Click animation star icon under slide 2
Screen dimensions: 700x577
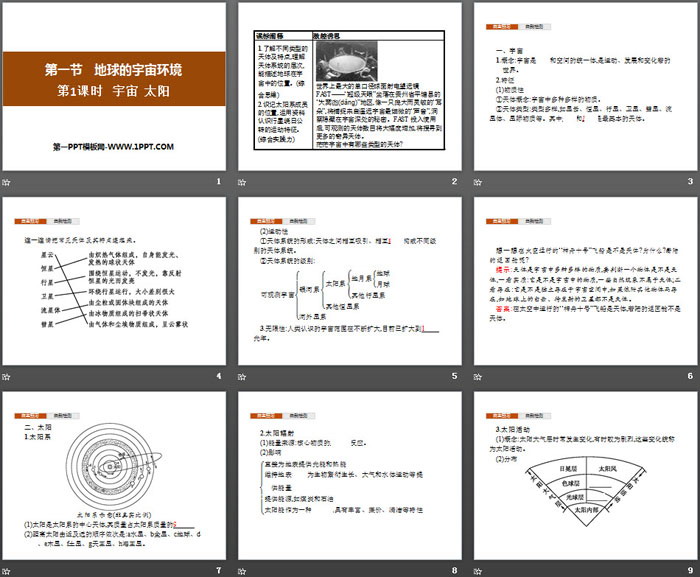[242, 182]
